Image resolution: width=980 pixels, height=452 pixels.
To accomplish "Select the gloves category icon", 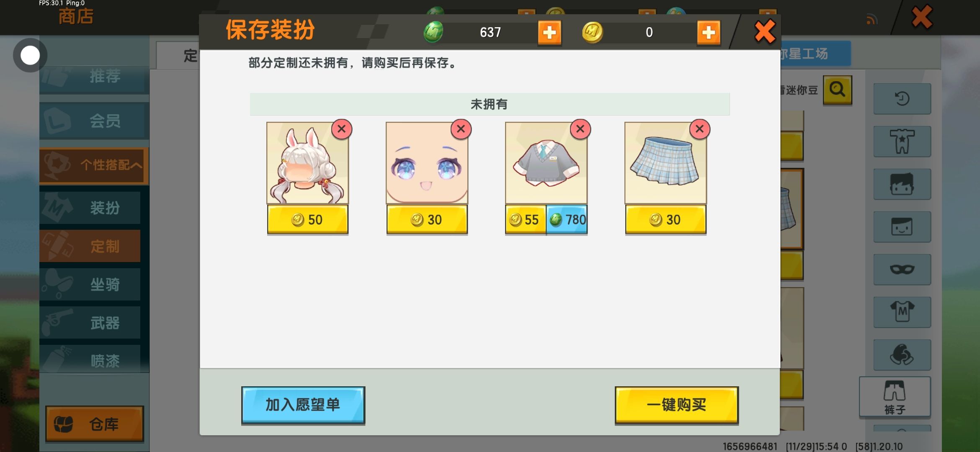I will coord(902,355).
